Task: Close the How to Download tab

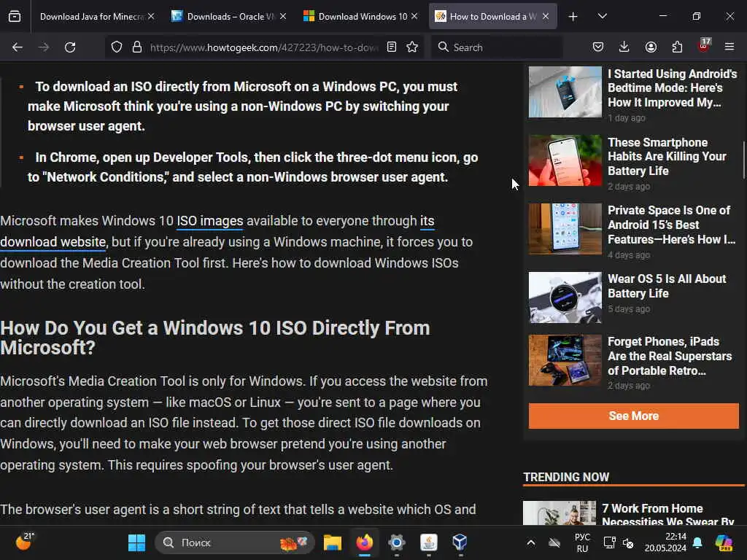Action: click(x=546, y=16)
